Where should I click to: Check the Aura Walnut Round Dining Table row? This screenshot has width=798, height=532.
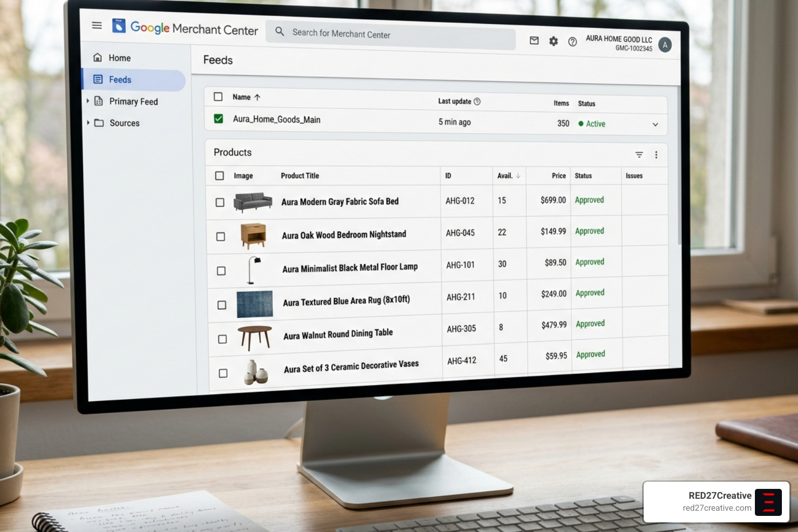pos(222,339)
